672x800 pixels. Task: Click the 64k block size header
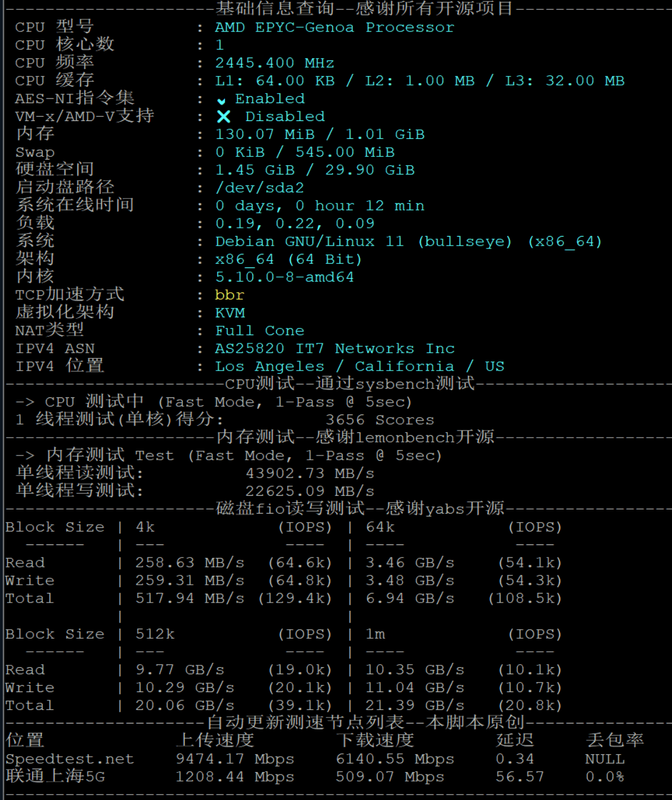click(380, 527)
